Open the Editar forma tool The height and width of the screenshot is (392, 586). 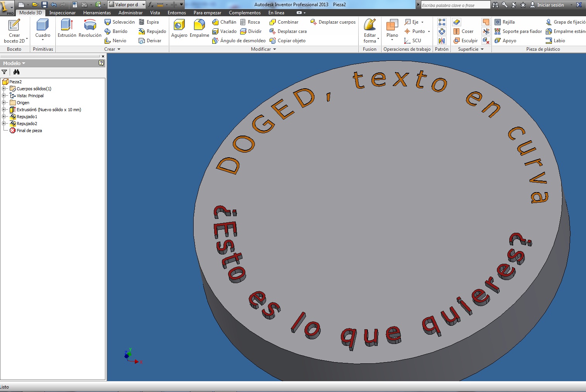pyautogui.click(x=370, y=31)
